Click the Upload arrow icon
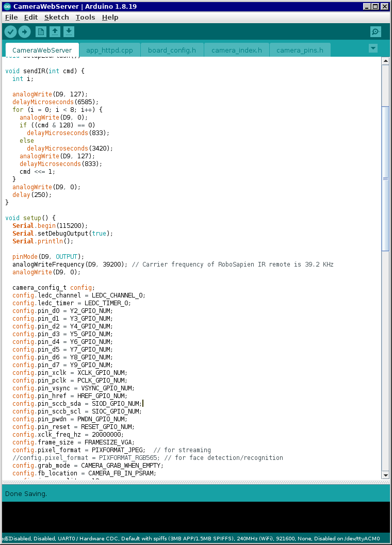 tap(24, 32)
